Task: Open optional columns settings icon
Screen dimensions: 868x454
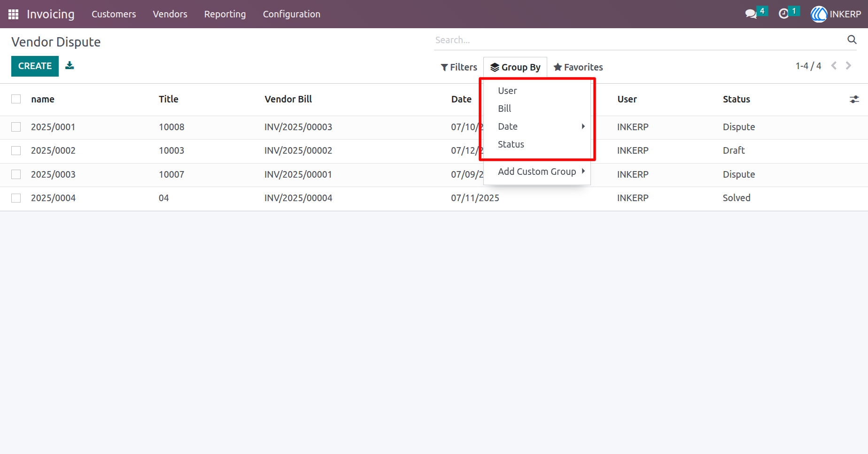Action: point(854,99)
